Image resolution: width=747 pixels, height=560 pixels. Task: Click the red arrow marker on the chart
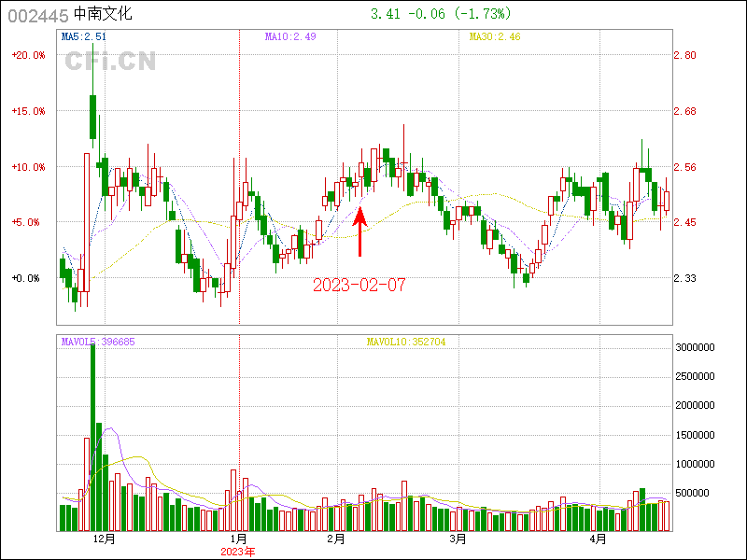pyautogui.click(x=360, y=231)
